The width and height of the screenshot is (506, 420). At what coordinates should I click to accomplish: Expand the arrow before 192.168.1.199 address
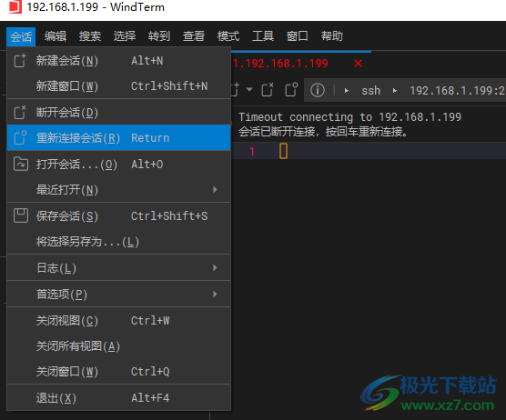[x=394, y=91]
